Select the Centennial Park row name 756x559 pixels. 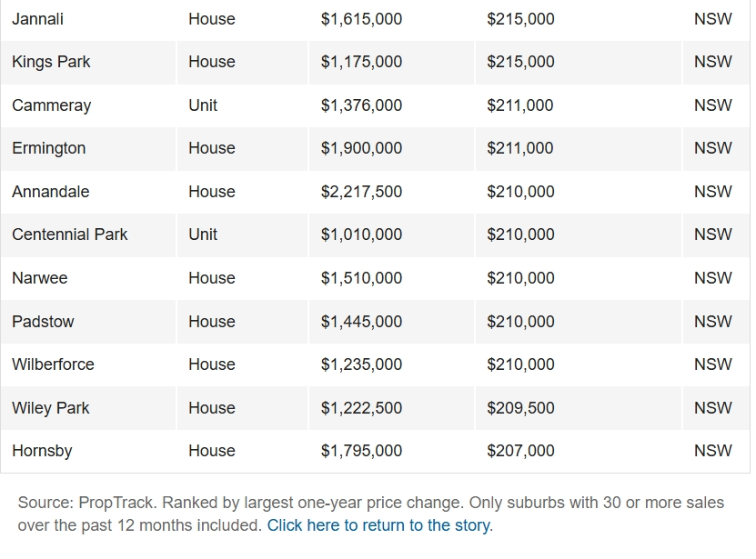[x=69, y=235]
